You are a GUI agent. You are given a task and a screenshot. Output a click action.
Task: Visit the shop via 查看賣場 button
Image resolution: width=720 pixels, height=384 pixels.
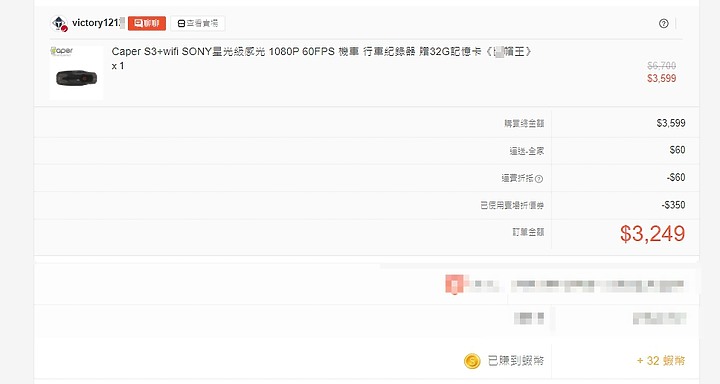click(198, 23)
